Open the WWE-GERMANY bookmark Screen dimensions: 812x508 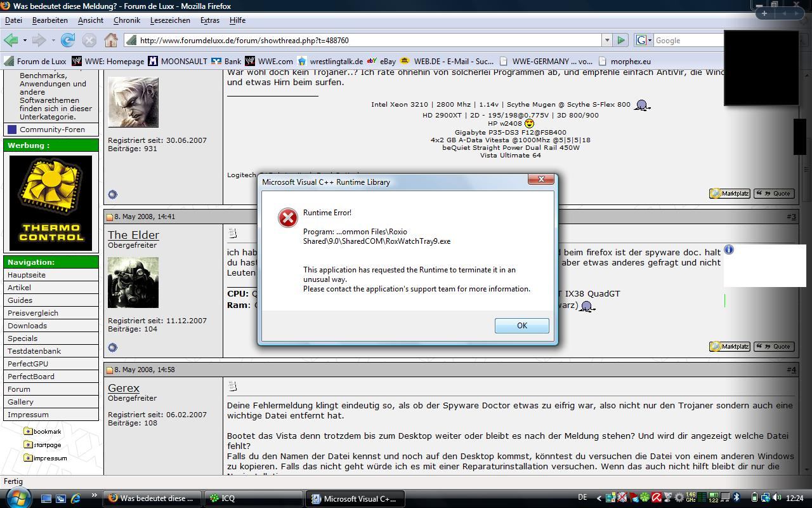(x=546, y=62)
